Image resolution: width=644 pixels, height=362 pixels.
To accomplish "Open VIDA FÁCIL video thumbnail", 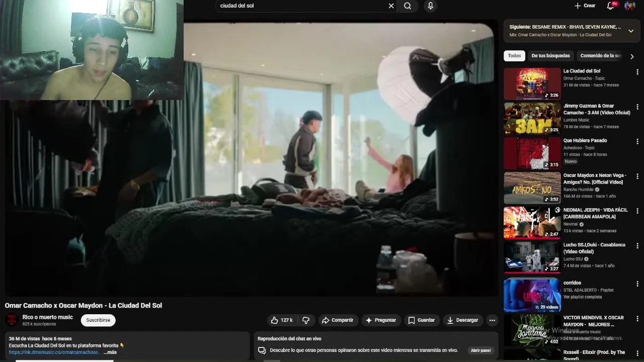I will coord(532,222).
